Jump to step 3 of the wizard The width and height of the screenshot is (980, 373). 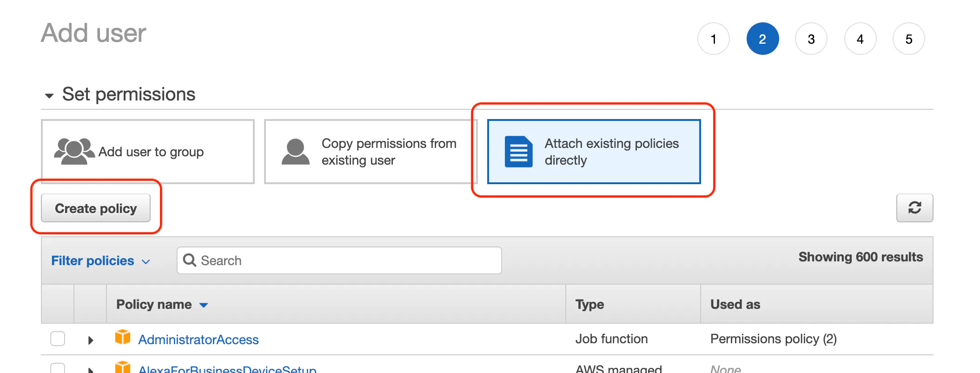click(811, 39)
